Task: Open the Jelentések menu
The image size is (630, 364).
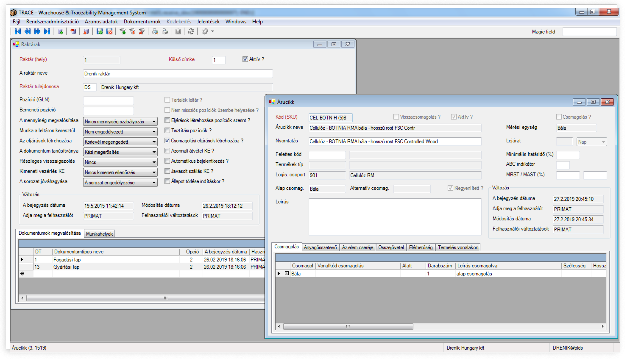Action: pos(208,21)
